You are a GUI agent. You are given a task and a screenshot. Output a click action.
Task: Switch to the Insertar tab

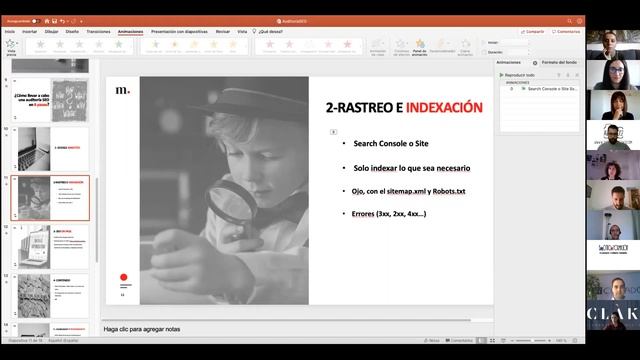pyautogui.click(x=29, y=31)
